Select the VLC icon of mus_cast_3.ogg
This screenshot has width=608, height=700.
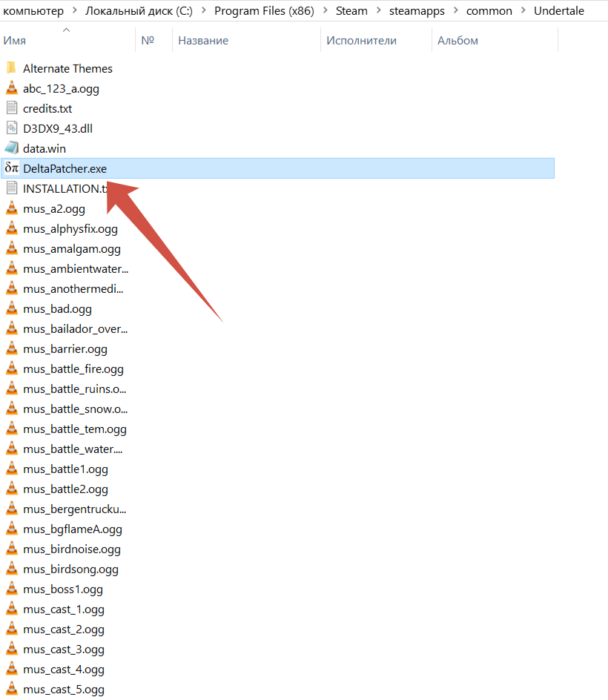[x=12, y=649]
